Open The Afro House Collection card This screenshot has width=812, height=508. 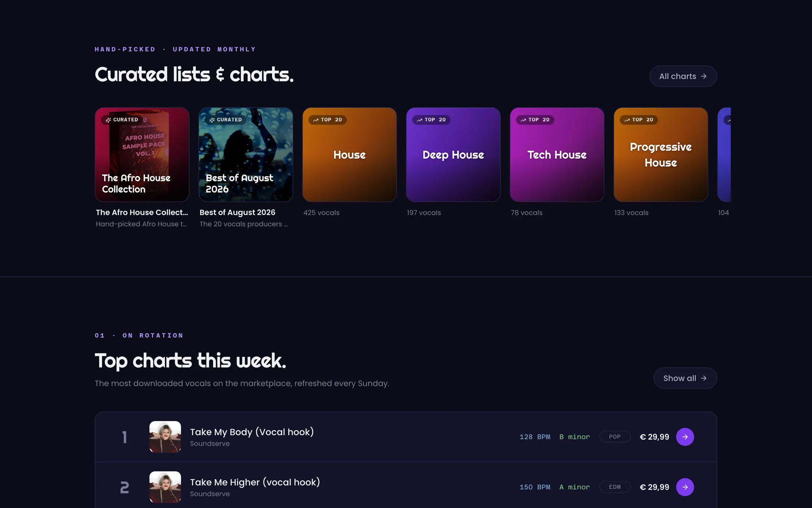tap(142, 154)
